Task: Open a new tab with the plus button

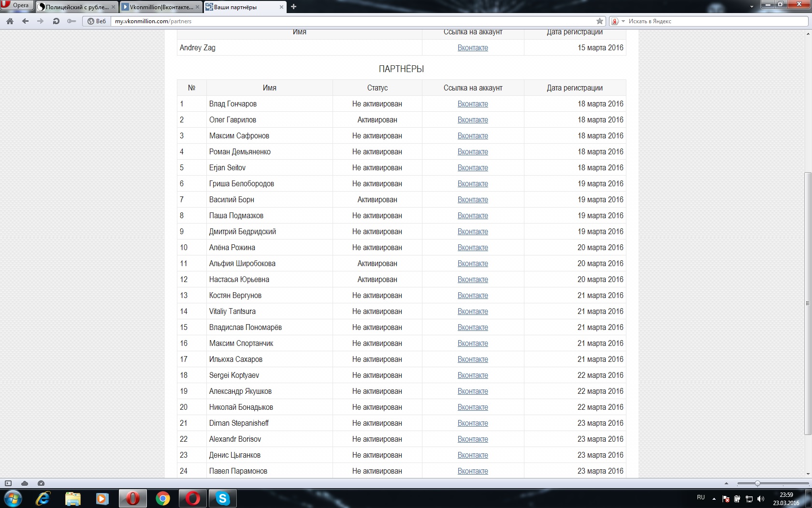Action: [293, 7]
